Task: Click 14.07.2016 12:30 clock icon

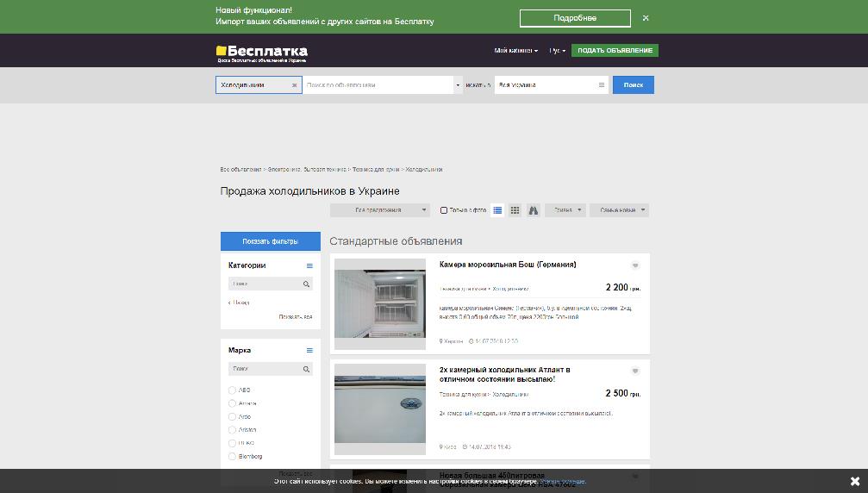Action: coord(471,341)
